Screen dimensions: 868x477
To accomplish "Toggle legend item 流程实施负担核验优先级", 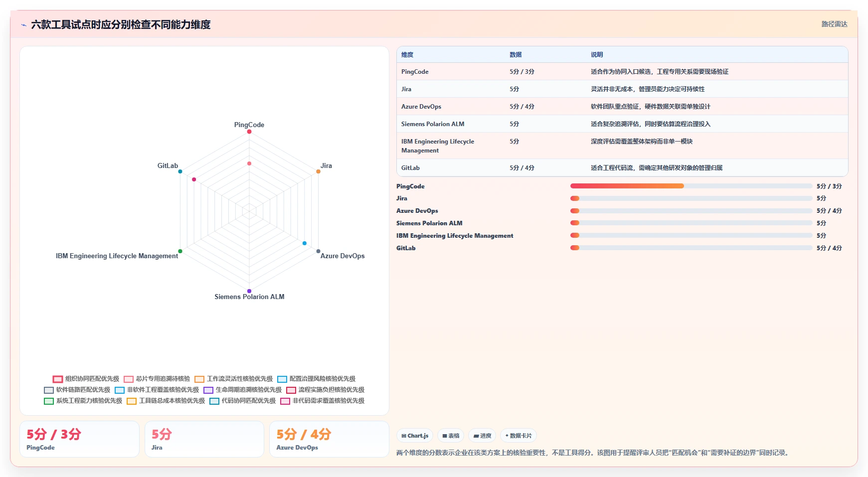I will [x=325, y=390].
